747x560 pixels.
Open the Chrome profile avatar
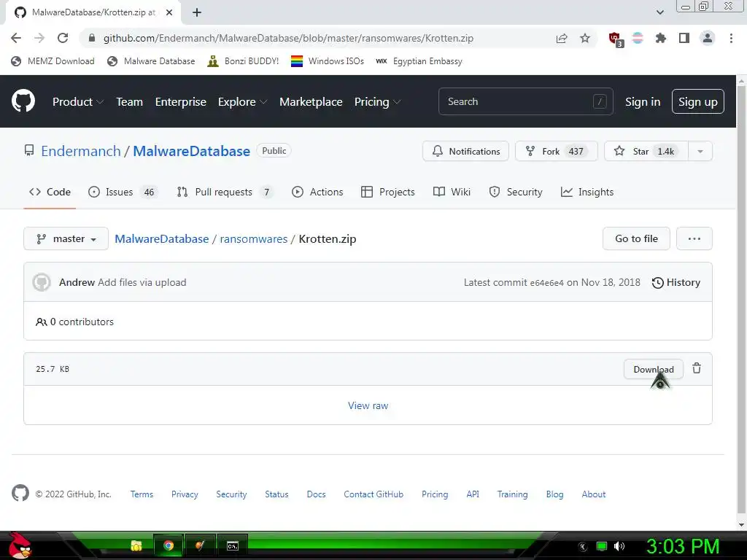tap(708, 38)
